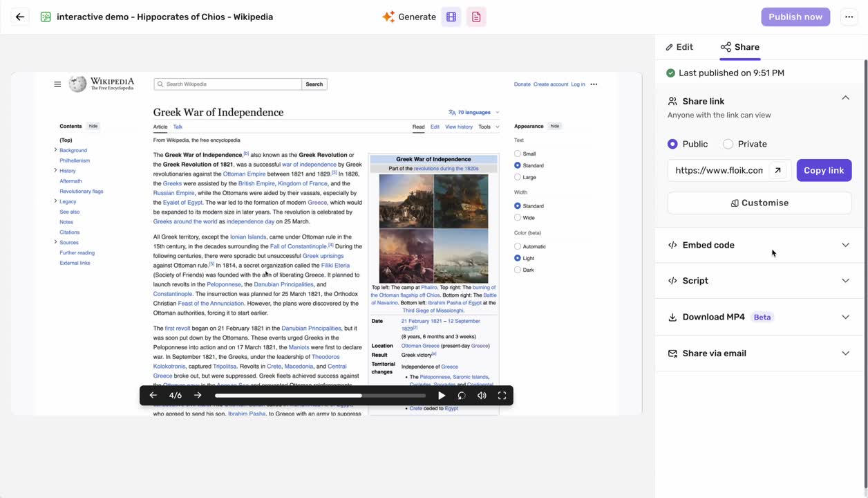Select the purple video format icon
868x498 pixels.
(x=451, y=17)
